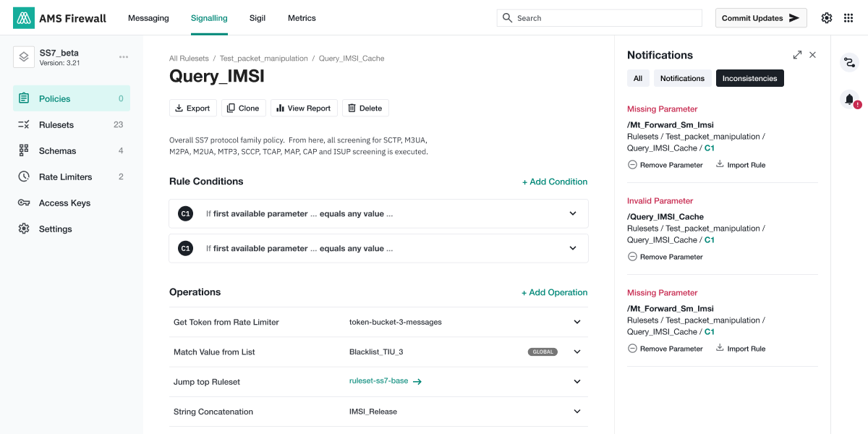This screenshot has height=434, width=868.
Task: Click the IMSI_Release value
Action: pyautogui.click(x=373, y=412)
